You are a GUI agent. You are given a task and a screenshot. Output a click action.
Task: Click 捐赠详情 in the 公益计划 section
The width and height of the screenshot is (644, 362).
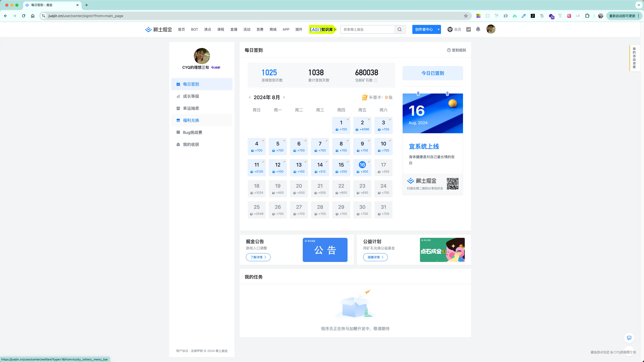[x=375, y=257]
